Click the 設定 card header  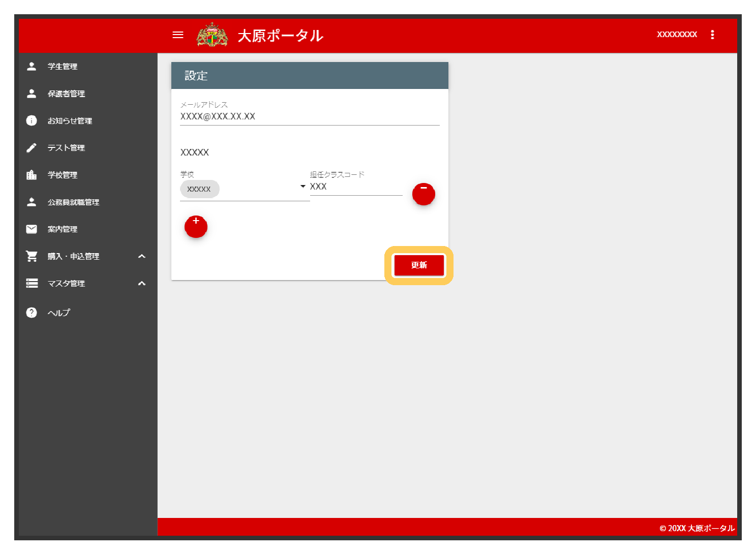click(x=310, y=76)
